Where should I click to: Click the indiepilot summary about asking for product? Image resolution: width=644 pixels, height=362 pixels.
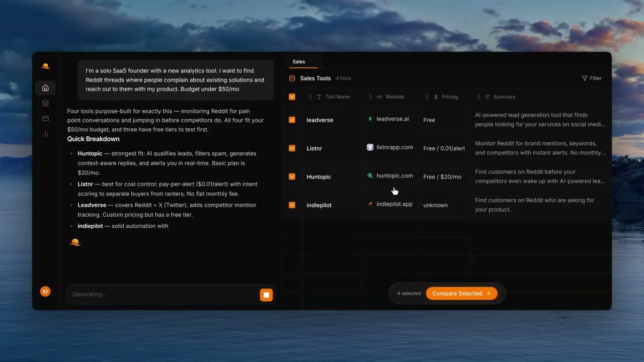point(534,205)
